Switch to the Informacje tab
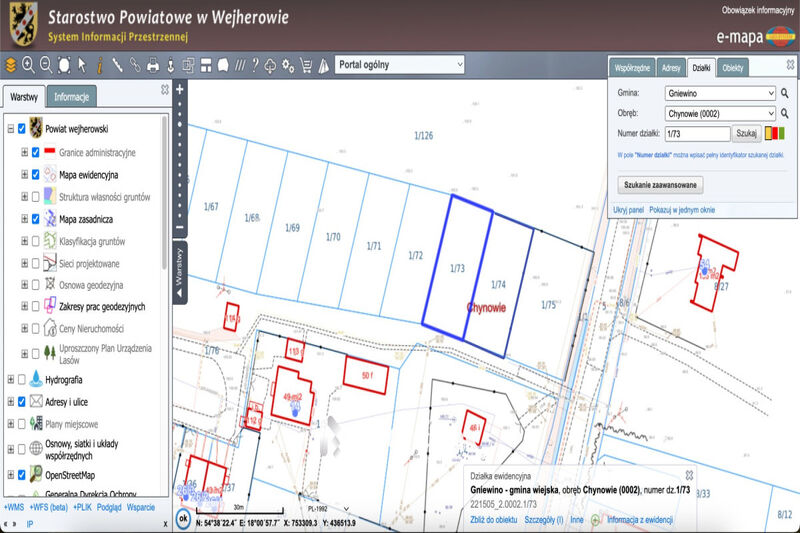Viewport: 800px width, 533px height. click(x=71, y=96)
